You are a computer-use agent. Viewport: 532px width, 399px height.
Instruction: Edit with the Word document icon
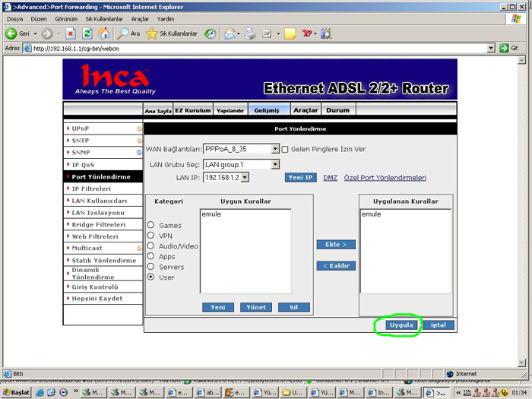click(267, 33)
